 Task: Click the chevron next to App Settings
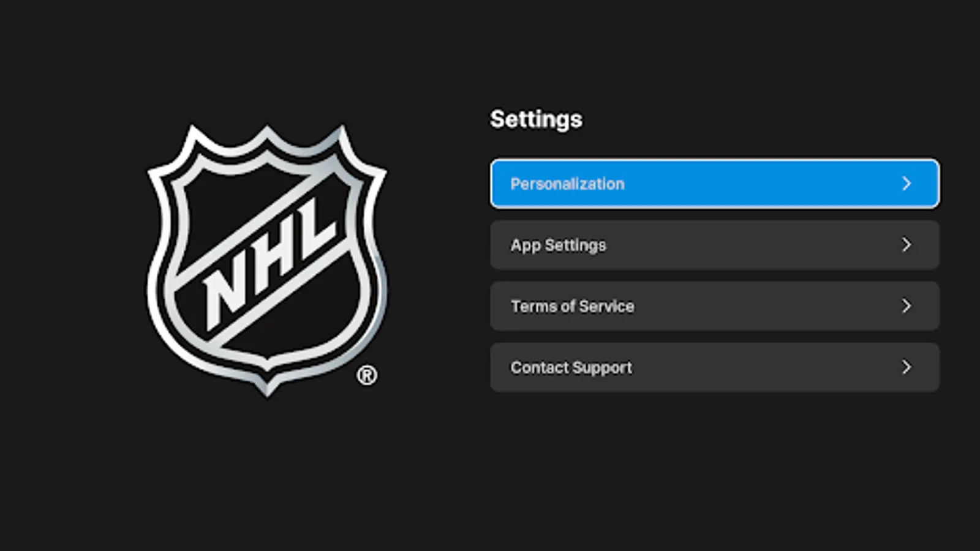click(x=907, y=244)
